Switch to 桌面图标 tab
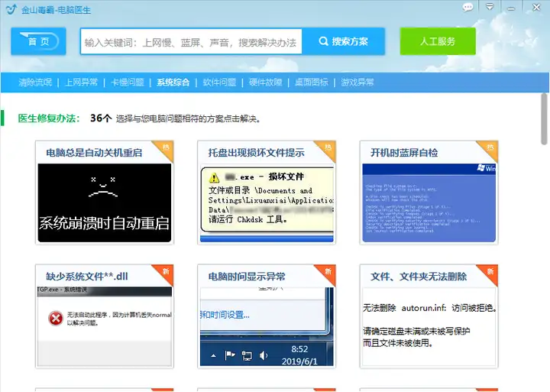 (x=312, y=83)
